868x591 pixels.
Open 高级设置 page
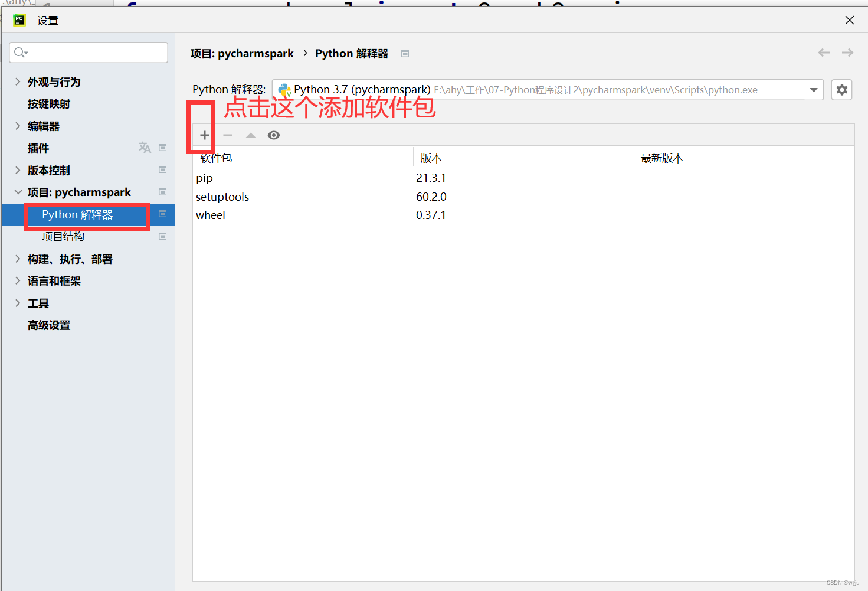(x=49, y=325)
